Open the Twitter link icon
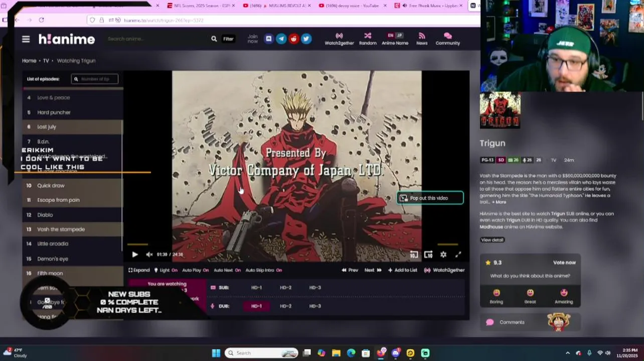Viewport: 644px width, 361px height. (x=306, y=39)
